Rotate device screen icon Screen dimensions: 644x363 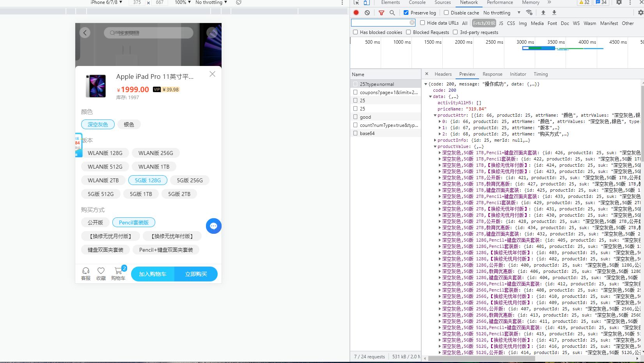pyautogui.click(x=239, y=2)
